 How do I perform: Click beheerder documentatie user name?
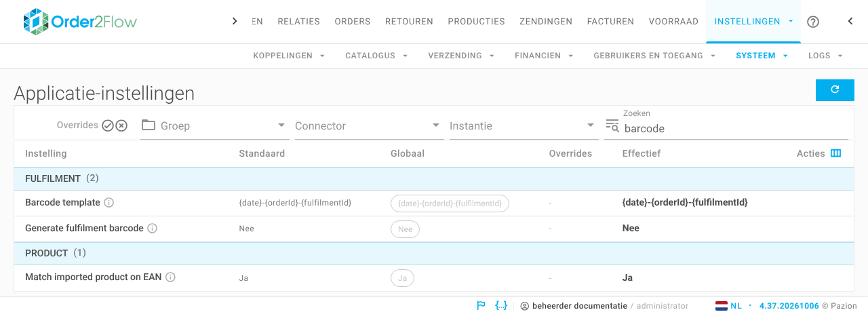580,306
